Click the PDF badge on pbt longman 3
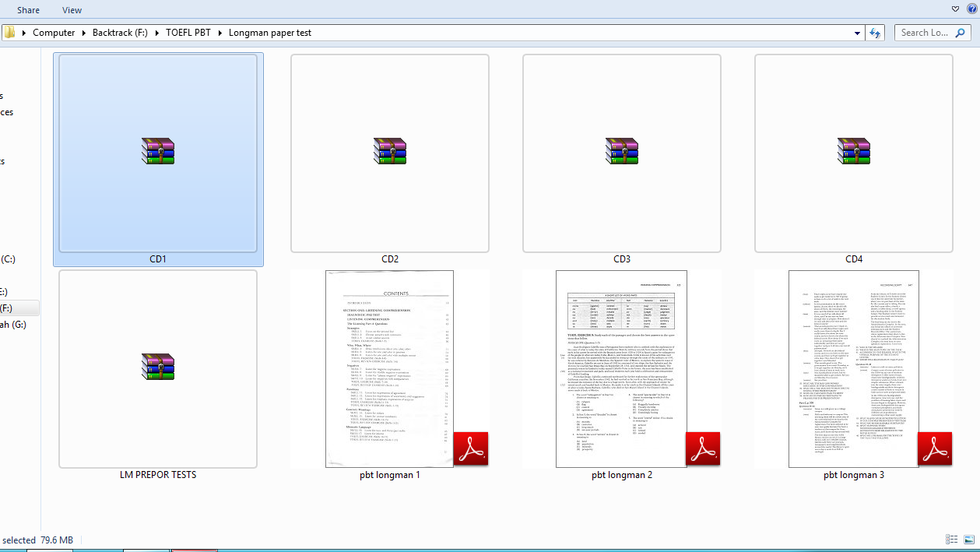 tap(935, 448)
